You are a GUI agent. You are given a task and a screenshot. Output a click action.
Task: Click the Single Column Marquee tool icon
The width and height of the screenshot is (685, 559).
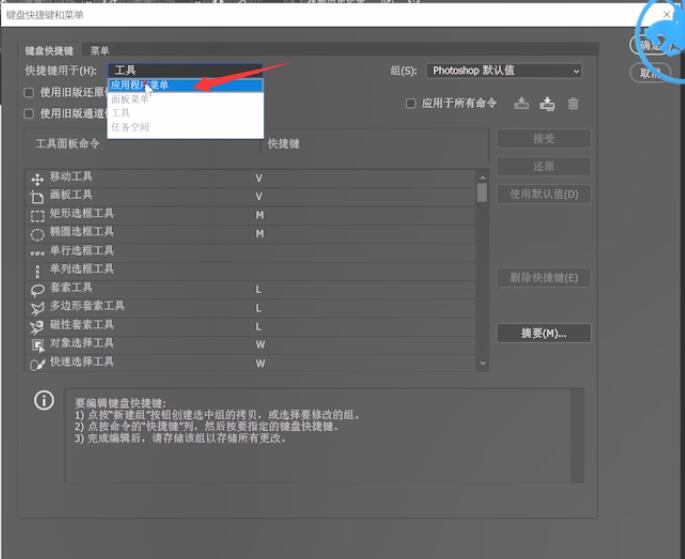click(38, 271)
